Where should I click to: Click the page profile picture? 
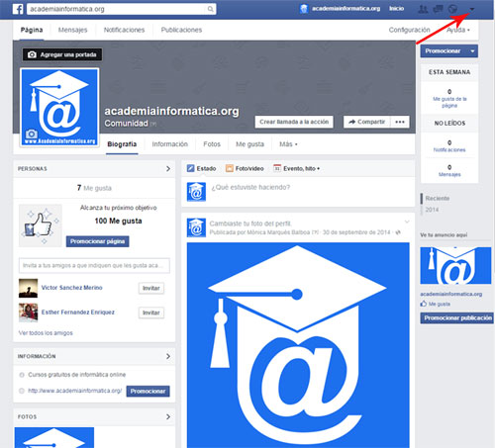[x=59, y=107]
